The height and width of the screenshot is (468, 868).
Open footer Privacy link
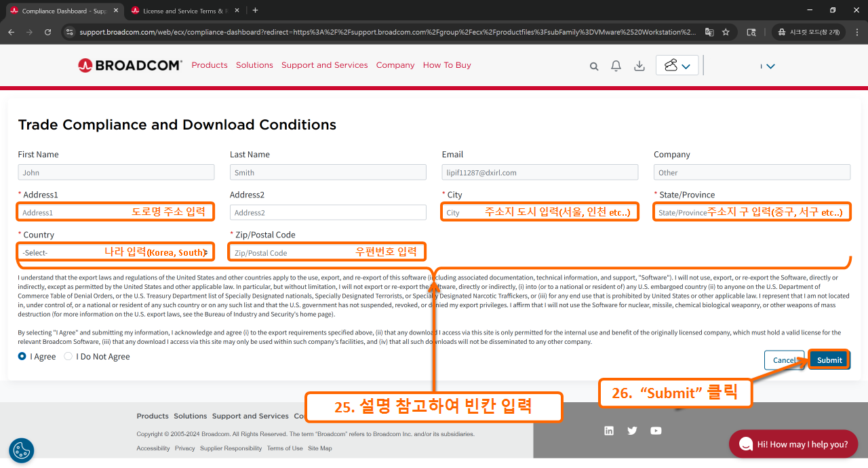pos(185,448)
